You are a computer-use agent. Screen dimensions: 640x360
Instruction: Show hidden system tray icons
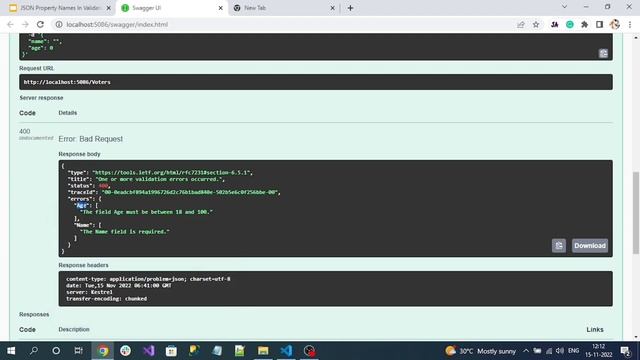tap(526, 351)
